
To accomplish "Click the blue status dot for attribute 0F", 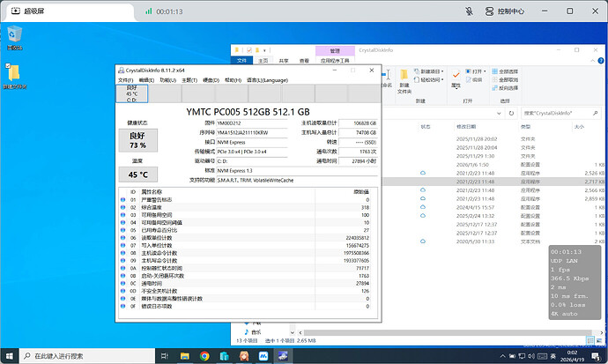I will [x=122, y=306].
